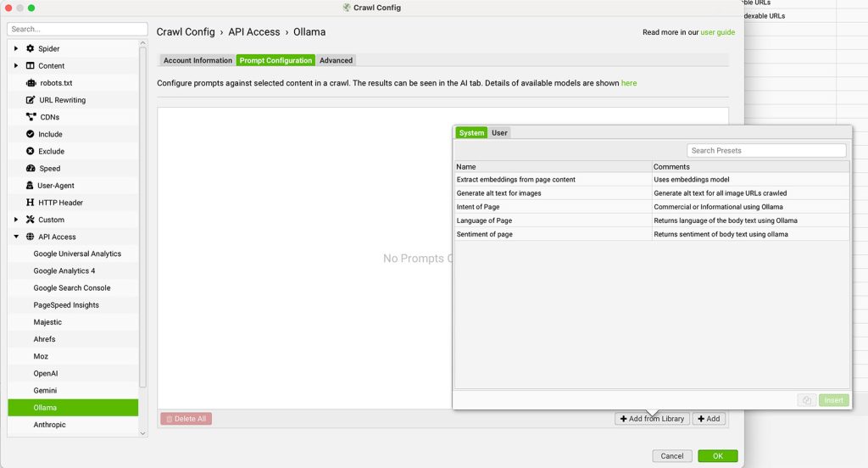The image size is (868, 468).
Task: Click 'Commercial or Informational using Ollama' cell
Action: click(751, 207)
